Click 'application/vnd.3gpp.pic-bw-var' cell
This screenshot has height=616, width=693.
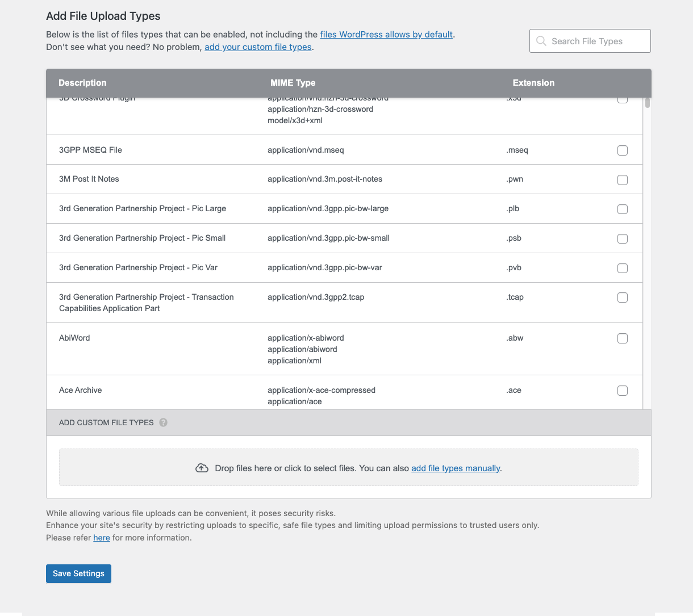click(x=325, y=267)
